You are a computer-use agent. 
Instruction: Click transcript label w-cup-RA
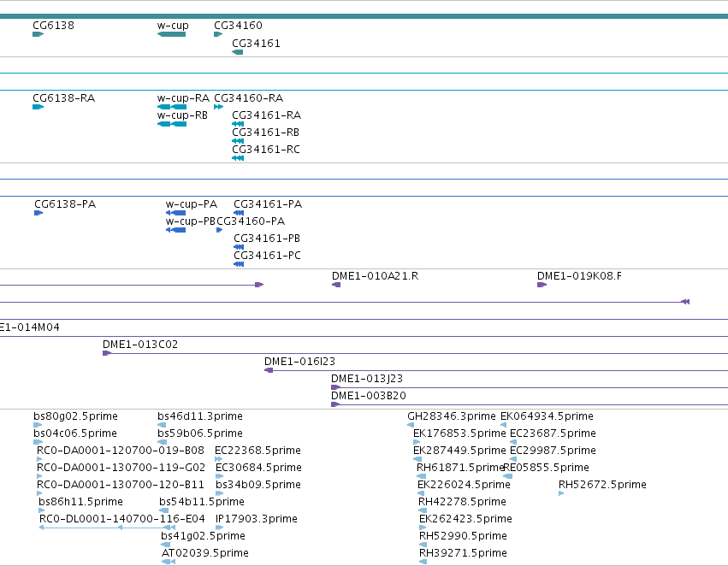click(x=183, y=98)
